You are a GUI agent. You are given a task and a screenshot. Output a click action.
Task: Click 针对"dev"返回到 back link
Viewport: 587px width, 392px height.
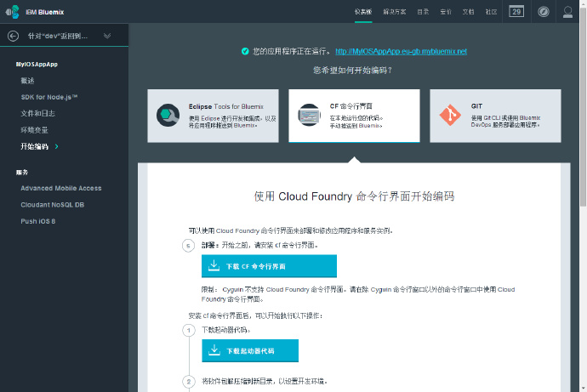[x=58, y=36]
